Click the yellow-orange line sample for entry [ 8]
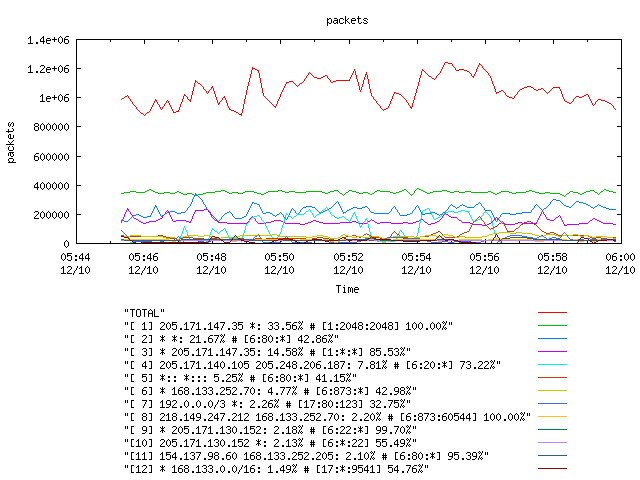640x480 pixels. [x=552, y=417]
